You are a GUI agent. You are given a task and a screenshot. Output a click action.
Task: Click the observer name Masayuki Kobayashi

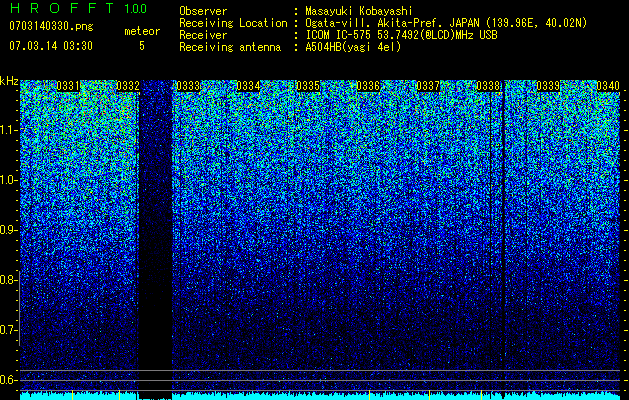point(359,12)
